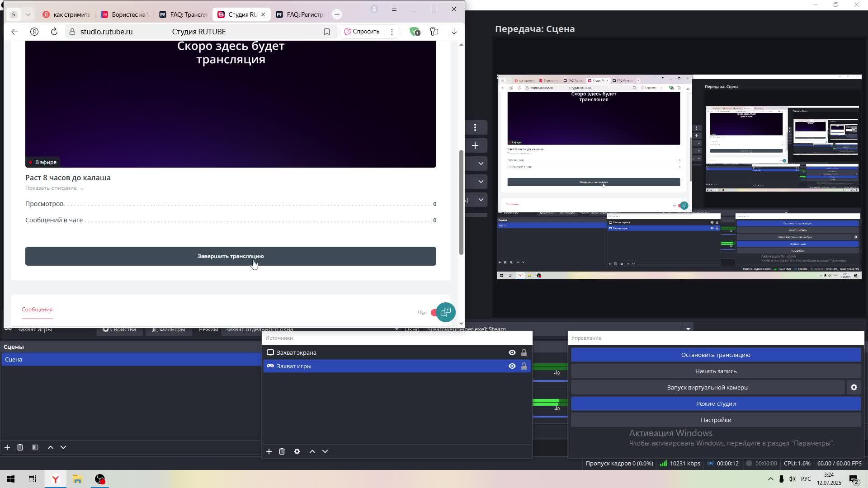
Task: Toggle visibility of Захват экрана source
Action: (x=512, y=352)
